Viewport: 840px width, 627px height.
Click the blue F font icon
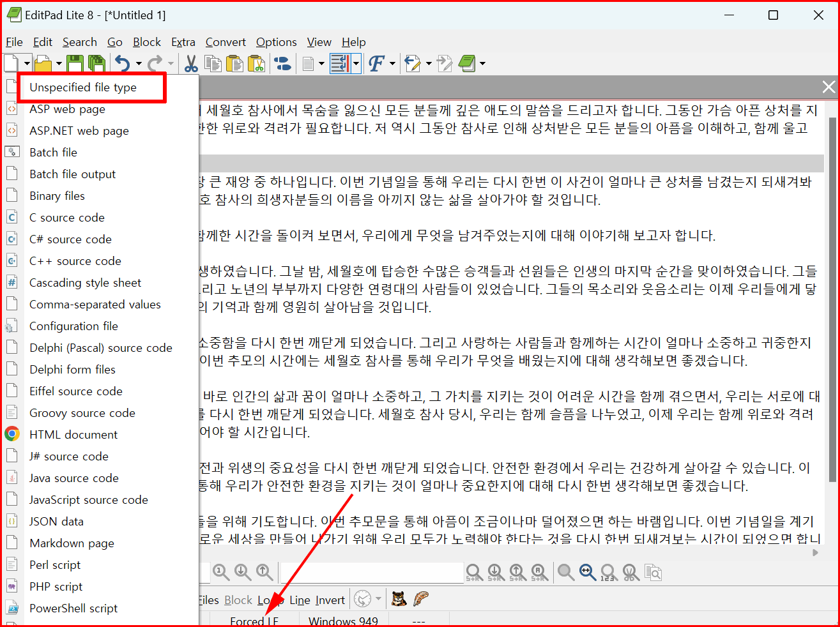pos(376,63)
